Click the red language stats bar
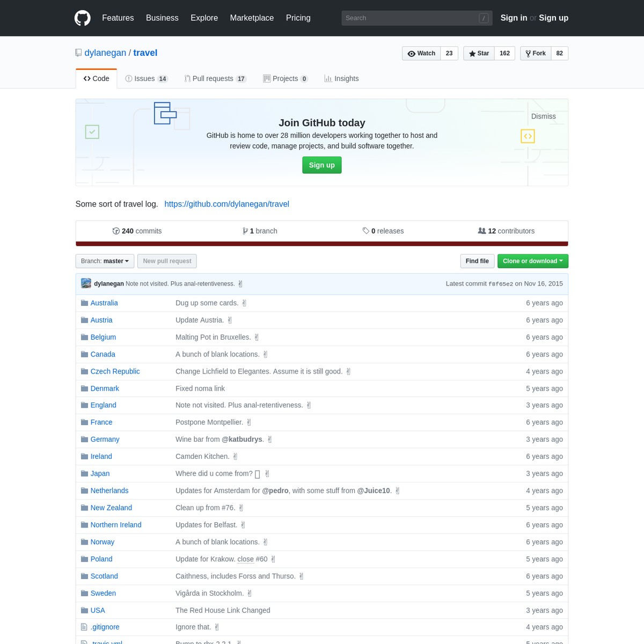 pos(322,244)
